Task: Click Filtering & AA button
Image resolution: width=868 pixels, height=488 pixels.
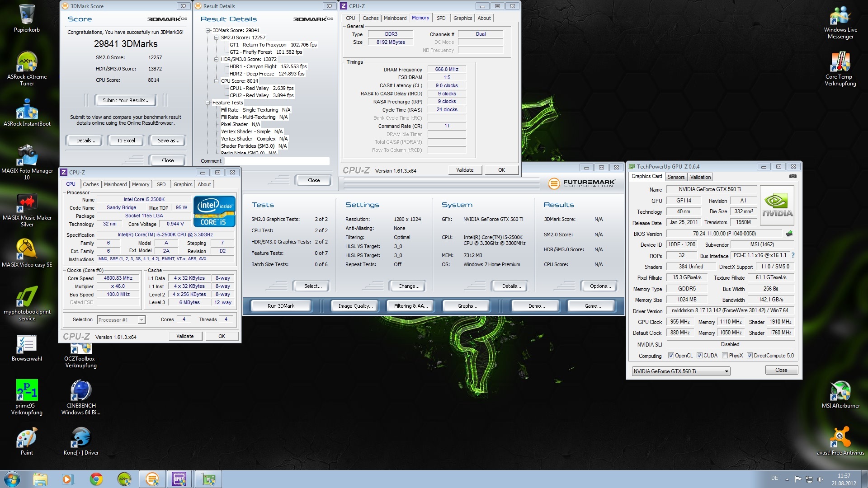Action: 410,306
